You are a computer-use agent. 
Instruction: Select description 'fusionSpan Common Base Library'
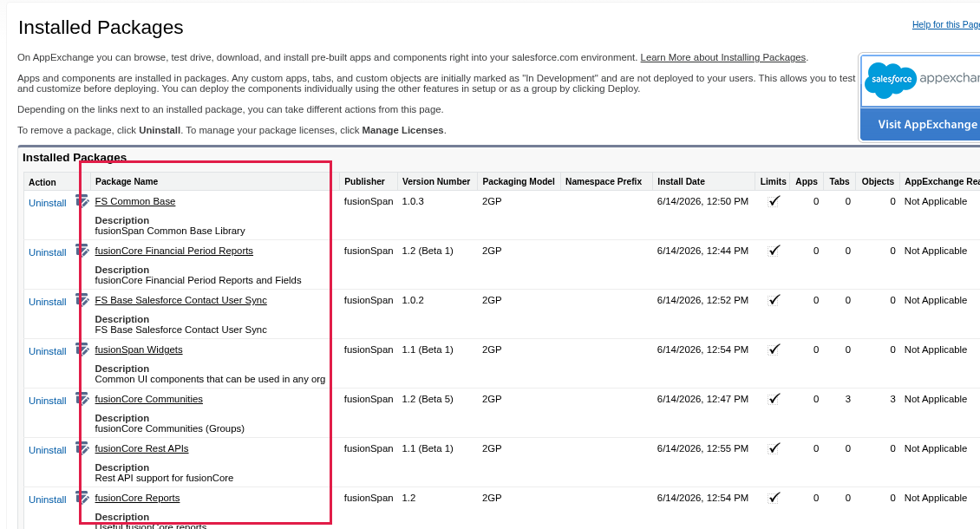(x=170, y=231)
